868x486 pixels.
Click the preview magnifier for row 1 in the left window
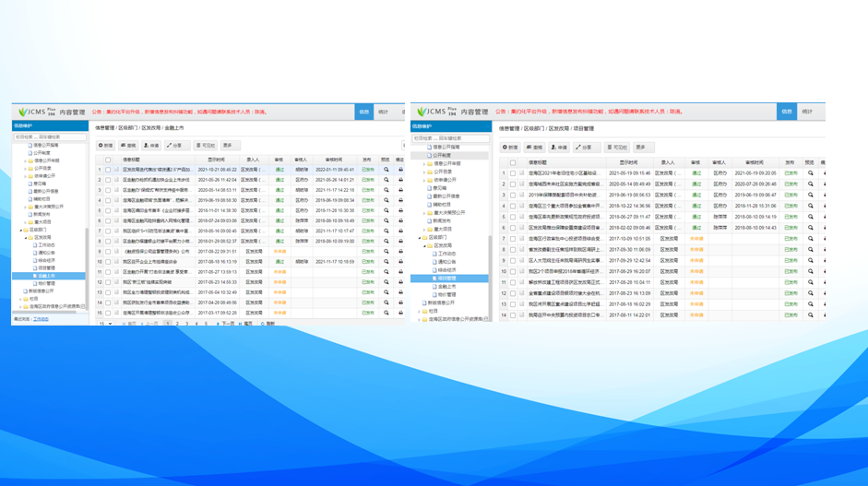coord(386,170)
